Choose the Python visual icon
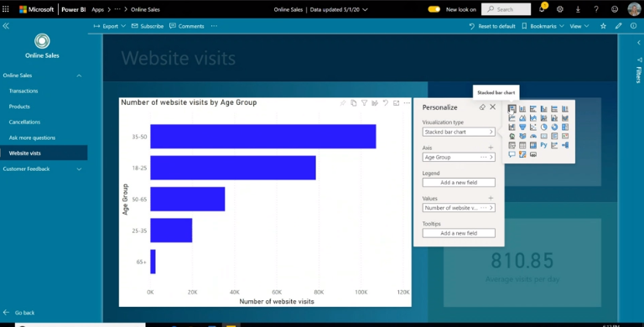The height and width of the screenshot is (327, 644). coord(543,145)
